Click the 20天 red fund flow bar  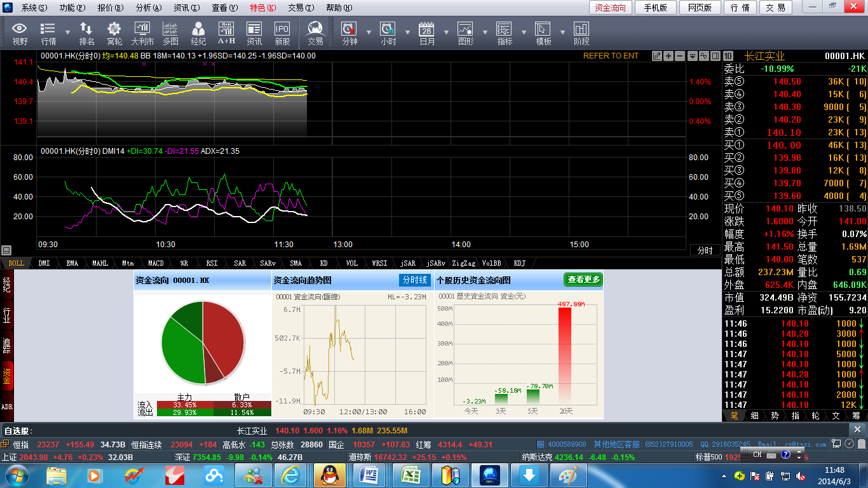tap(565, 356)
